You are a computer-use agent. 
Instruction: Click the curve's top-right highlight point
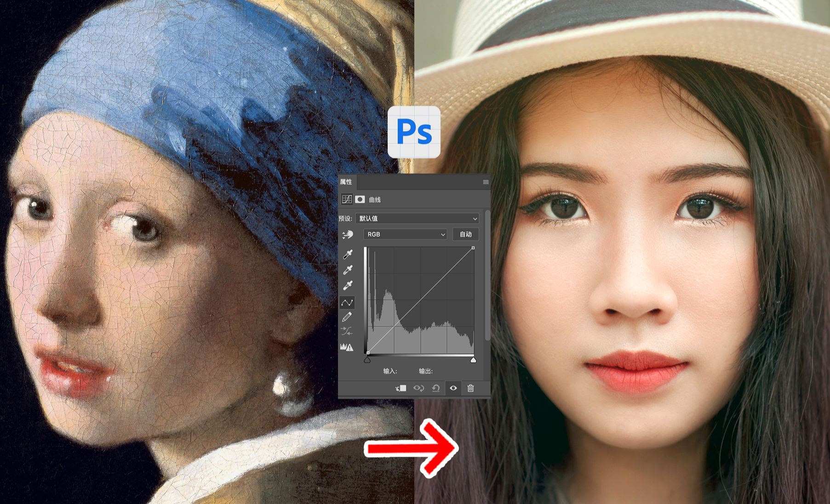[473, 248]
